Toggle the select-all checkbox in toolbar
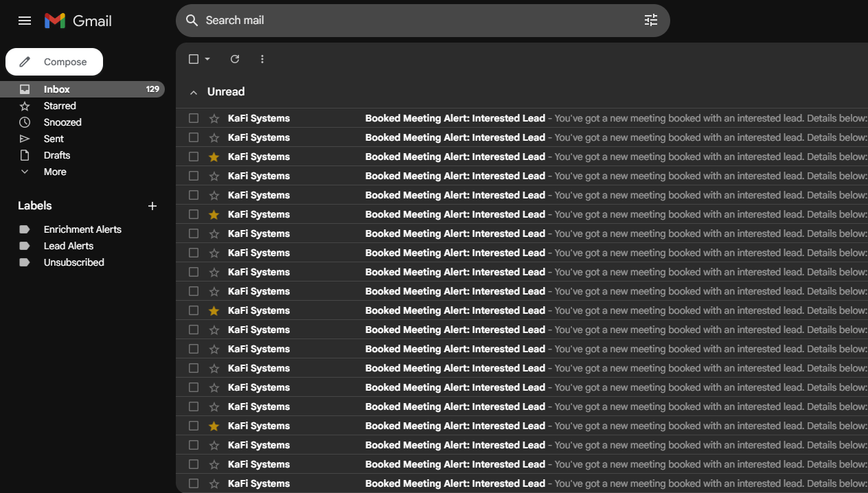The image size is (868, 493). pos(194,59)
